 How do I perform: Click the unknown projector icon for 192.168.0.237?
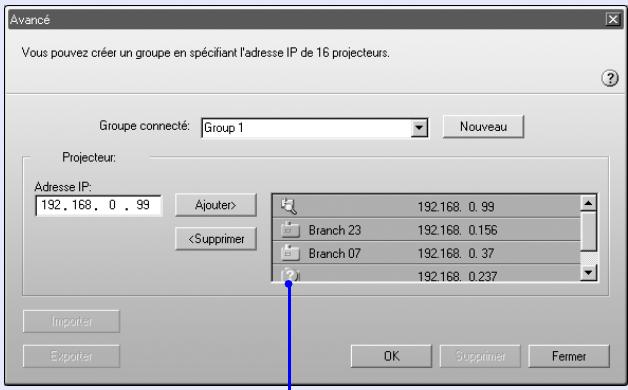pyautogui.click(x=290, y=275)
